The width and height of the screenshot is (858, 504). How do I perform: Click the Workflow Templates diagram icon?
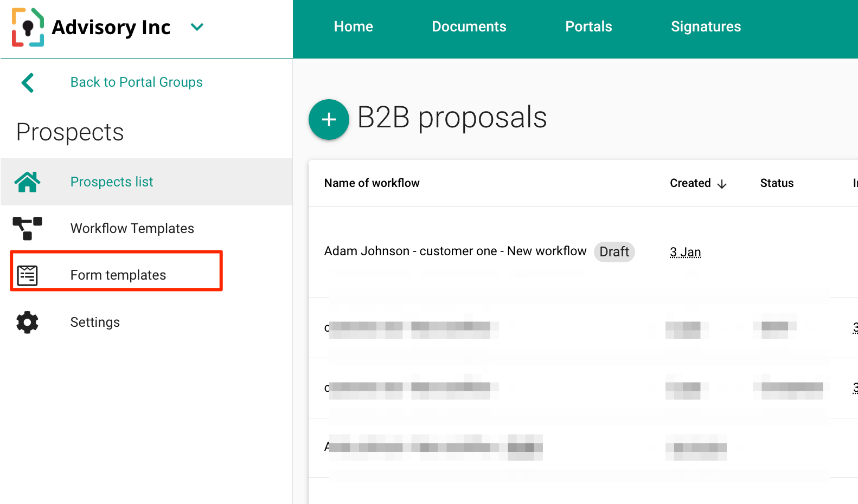[x=27, y=228]
